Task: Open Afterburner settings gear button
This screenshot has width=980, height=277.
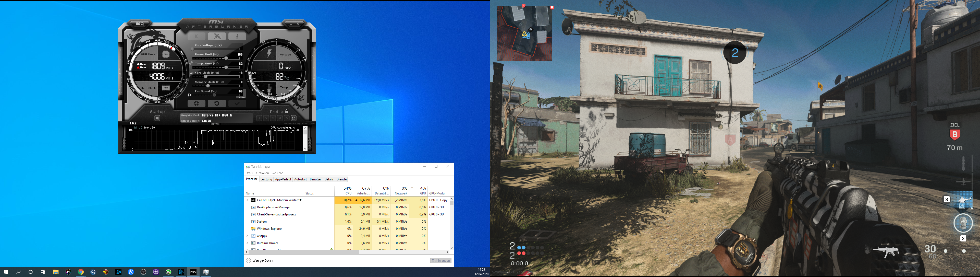Action: tap(196, 103)
